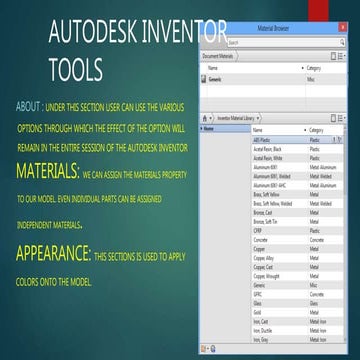Select the ABS Plastic material row
360x360 pixels.
click(297, 140)
